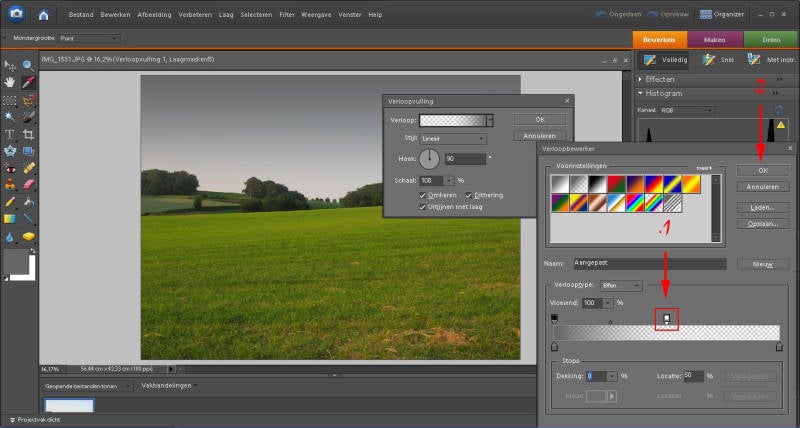
Task: Open the Stijl dropdown set to Lineair
Action: pyautogui.click(x=452, y=138)
